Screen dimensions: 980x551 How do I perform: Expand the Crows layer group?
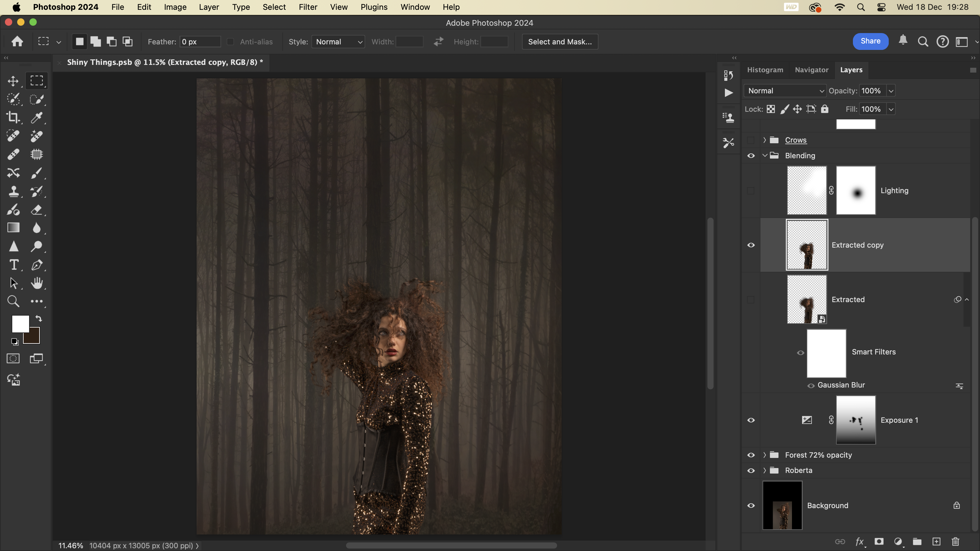tap(765, 140)
